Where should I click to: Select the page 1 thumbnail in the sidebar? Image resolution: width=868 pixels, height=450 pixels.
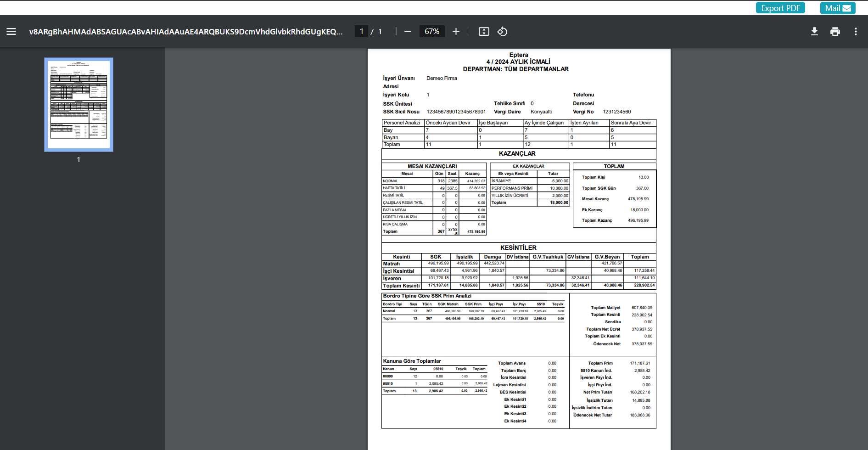78,105
